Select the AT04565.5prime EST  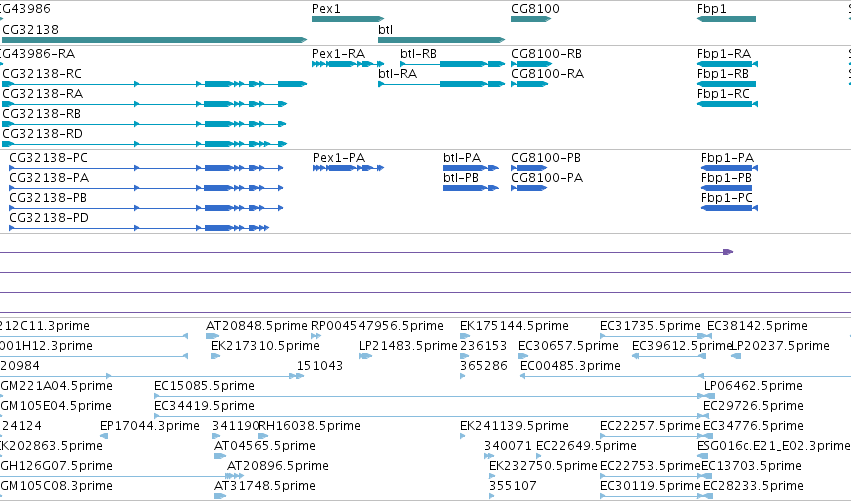coord(220,456)
